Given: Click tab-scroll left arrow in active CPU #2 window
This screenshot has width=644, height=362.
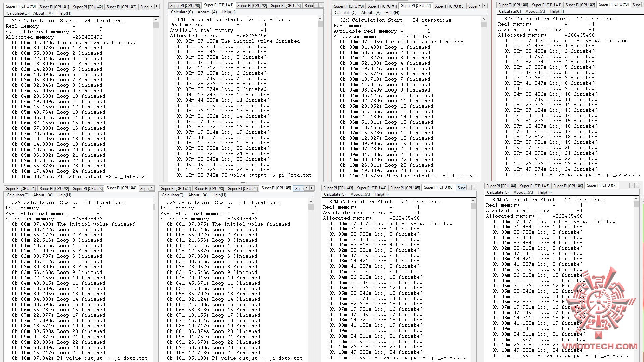Looking at the screenshot, I should coord(480,6).
